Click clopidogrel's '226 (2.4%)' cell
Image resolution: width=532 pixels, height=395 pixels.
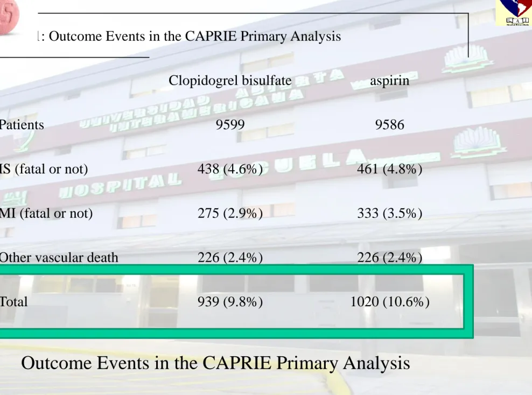[230, 257]
